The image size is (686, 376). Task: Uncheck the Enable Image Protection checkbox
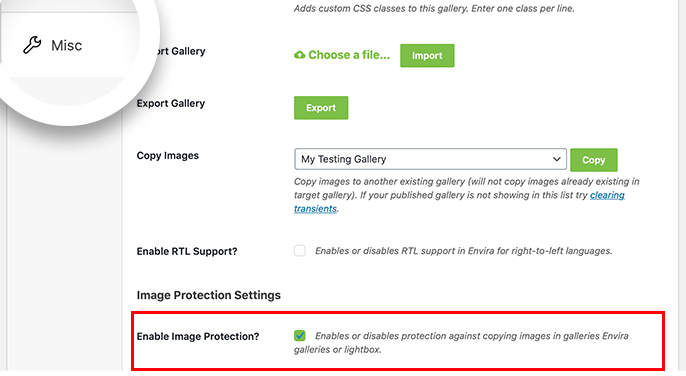pyautogui.click(x=300, y=336)
